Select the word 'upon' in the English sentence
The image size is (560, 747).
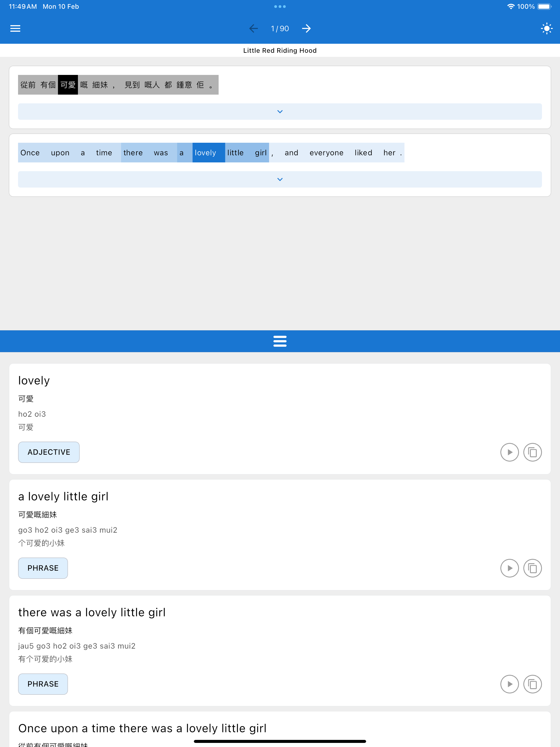(x=60, y=153)
